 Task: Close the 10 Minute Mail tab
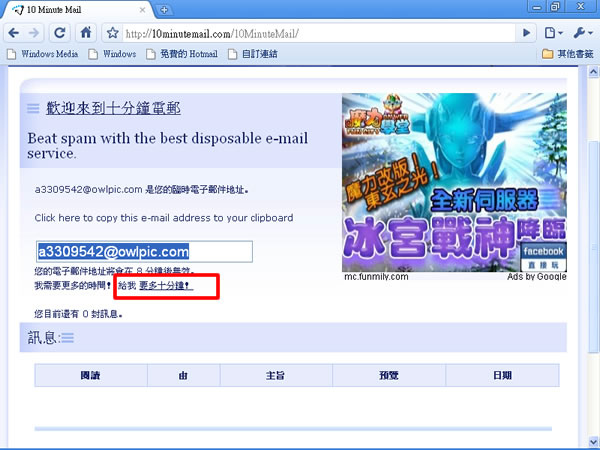[142, 10]
